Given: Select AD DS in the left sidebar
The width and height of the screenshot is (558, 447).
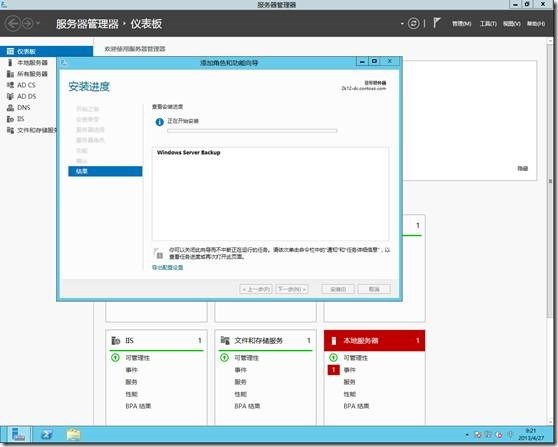Looking at the screenshot, I should [x=28, y=96].
